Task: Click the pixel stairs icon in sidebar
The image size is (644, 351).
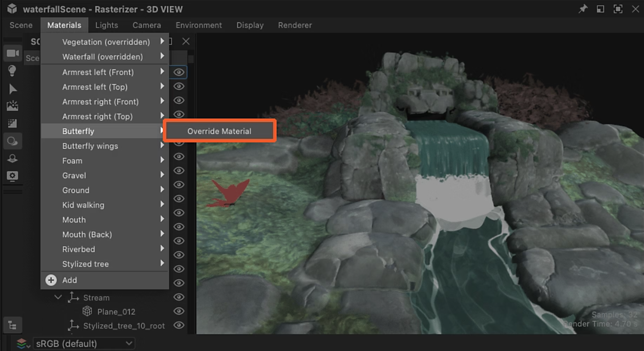Action: (12, 123)
